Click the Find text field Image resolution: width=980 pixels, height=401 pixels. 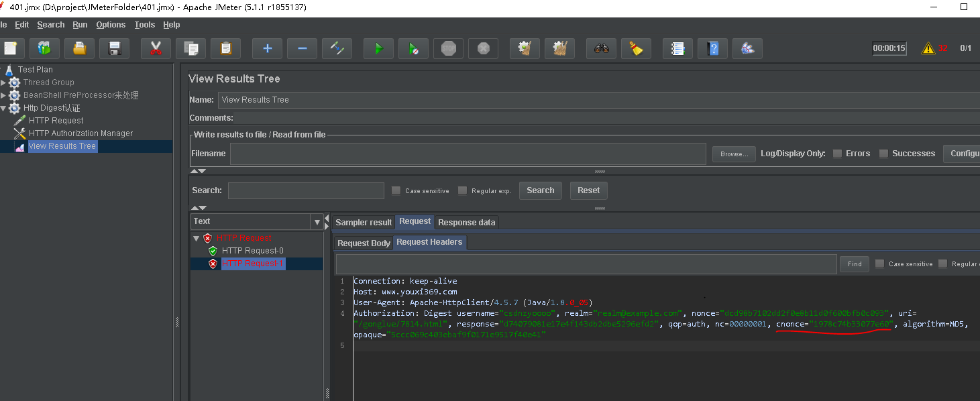(x=586, y=264)
